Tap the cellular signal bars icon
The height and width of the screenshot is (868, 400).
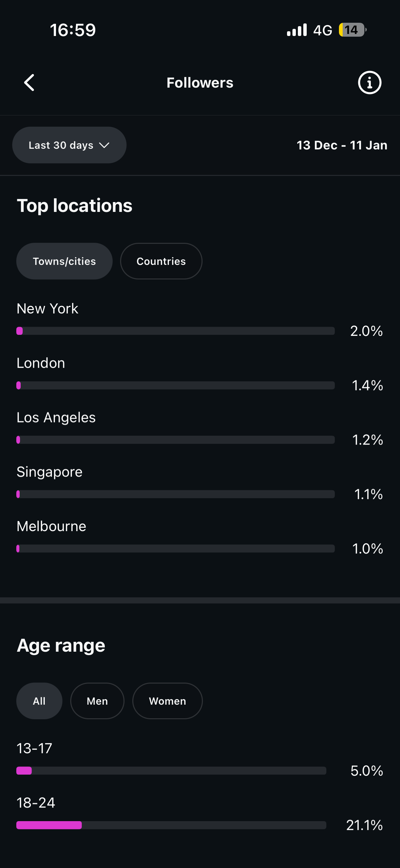click(297, 30)
